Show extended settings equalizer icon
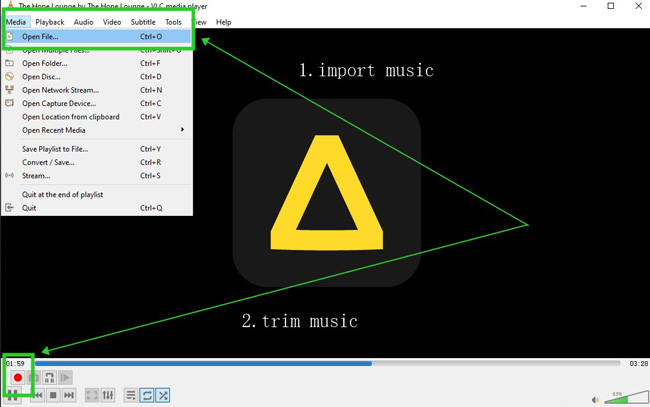Viewport: 650px width, 407px height. (x=108, y=395)
